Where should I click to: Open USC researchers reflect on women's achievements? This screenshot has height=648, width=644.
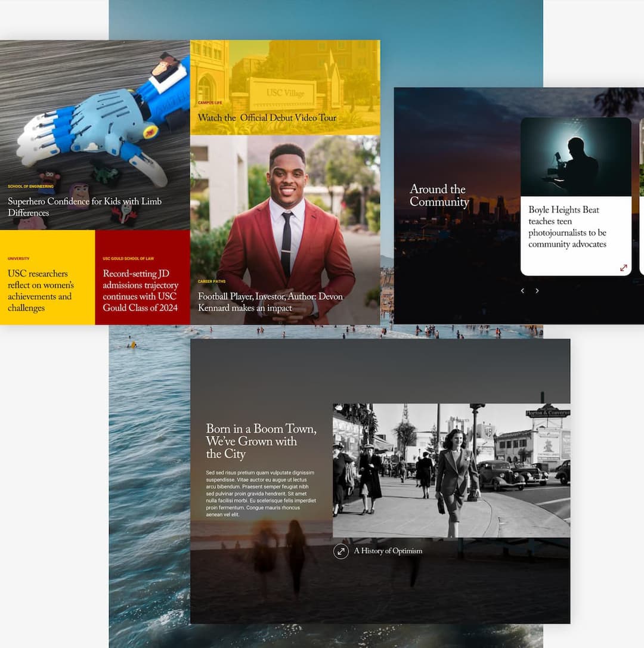(x=39, y=290)
